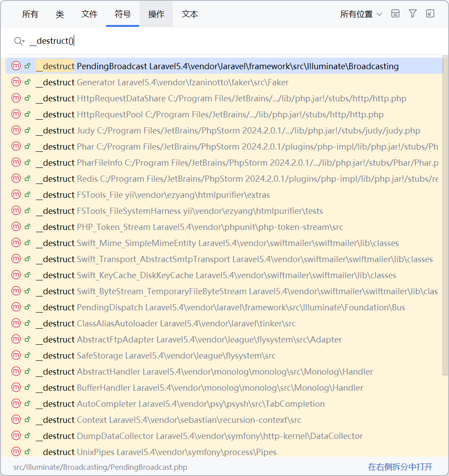Select __destruct Swift_KeyCache_DiskKeyCache result
449x476 pixels.
tap(224, 275)
